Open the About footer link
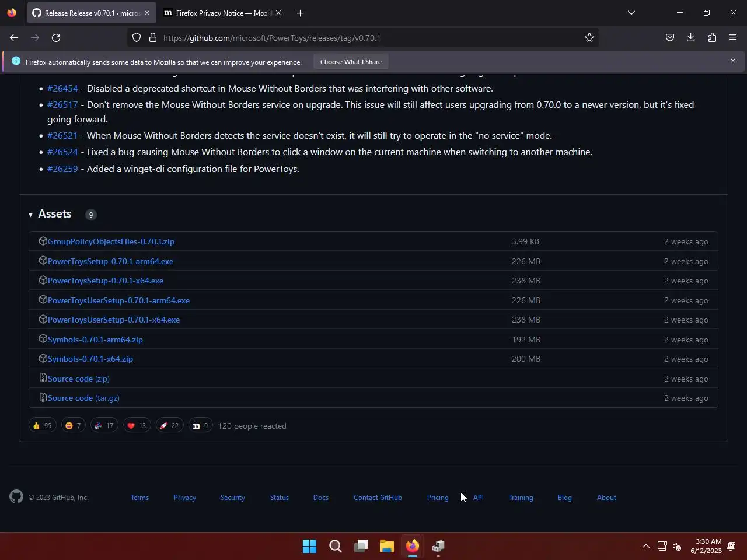This screenshot has width=747, height=560. [x=606, y=498]
